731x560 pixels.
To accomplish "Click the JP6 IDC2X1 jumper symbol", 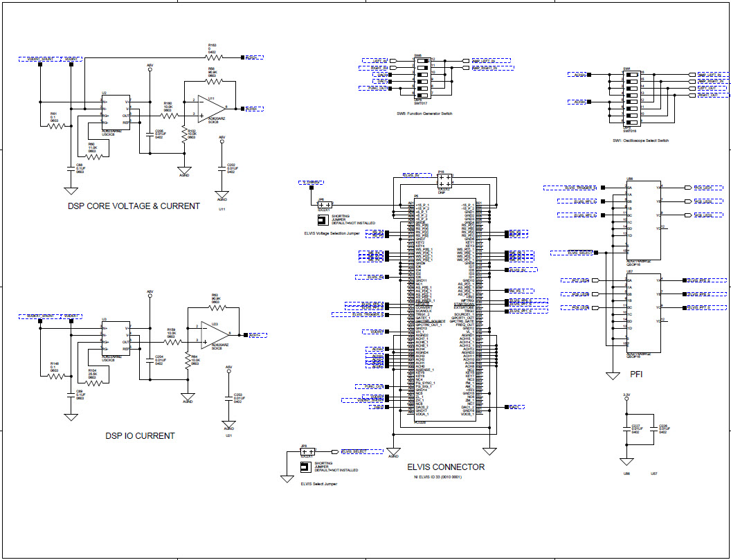I will pos(325,205).
